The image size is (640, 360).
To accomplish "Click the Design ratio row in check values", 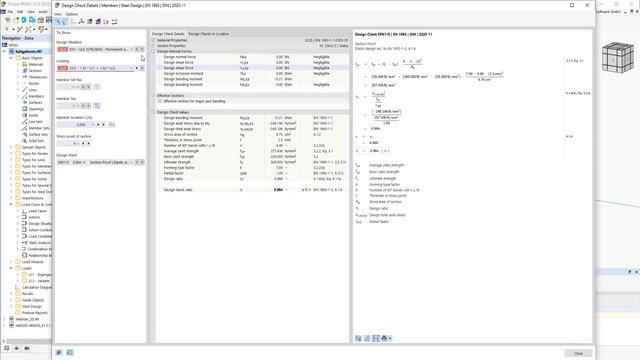I will [x=252, y=179].
